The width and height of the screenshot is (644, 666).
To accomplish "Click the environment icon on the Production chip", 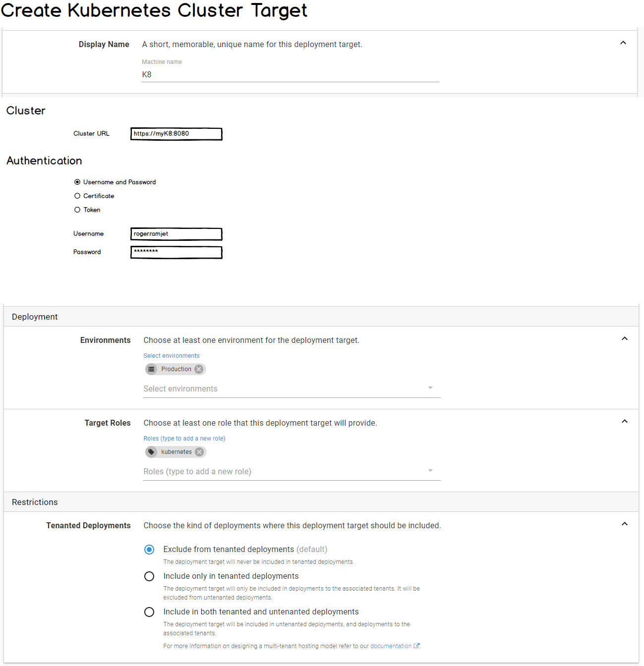I will [151, 369].
